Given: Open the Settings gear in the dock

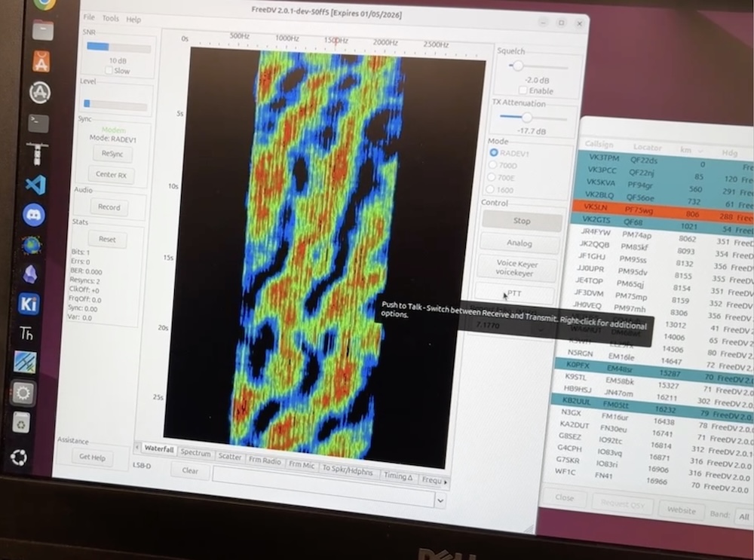Looking at the screenshot, I should (x=23, y=393).
